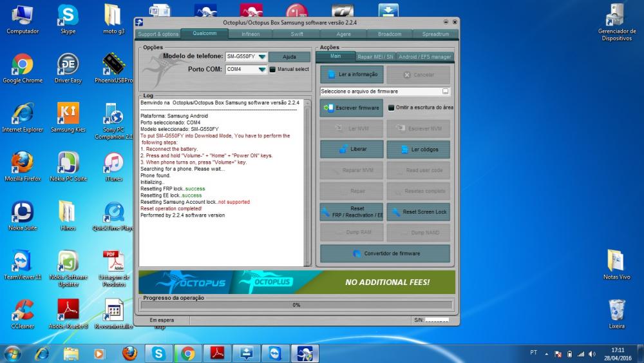The image size is (644, 363).
Task: Open the Hinos folder
Action: click(68, 216)
